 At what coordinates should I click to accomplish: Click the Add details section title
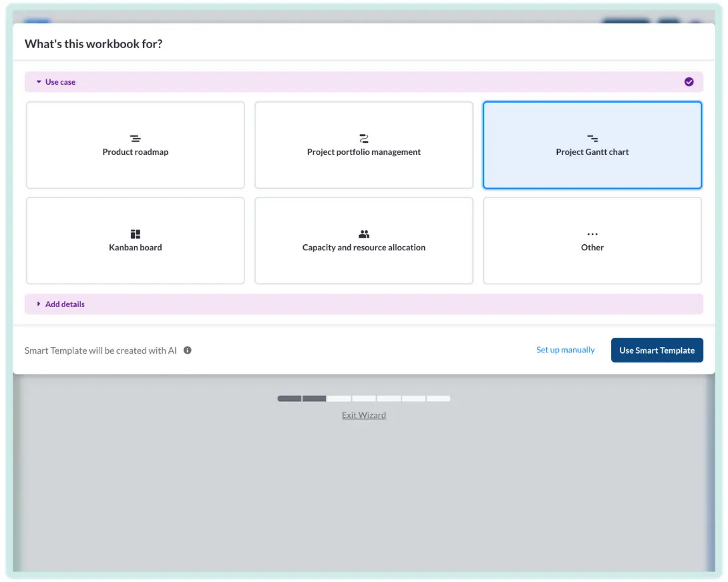click(x=65, y=304)
